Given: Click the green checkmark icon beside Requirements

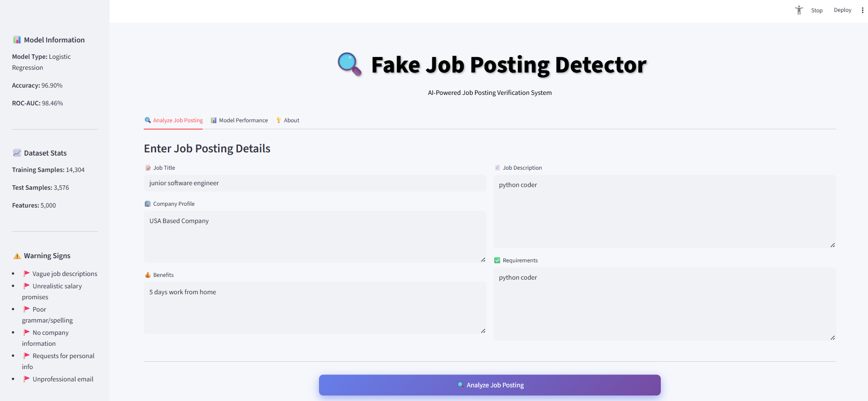Looking at the screenshot, I should click(x=497, y=260).
